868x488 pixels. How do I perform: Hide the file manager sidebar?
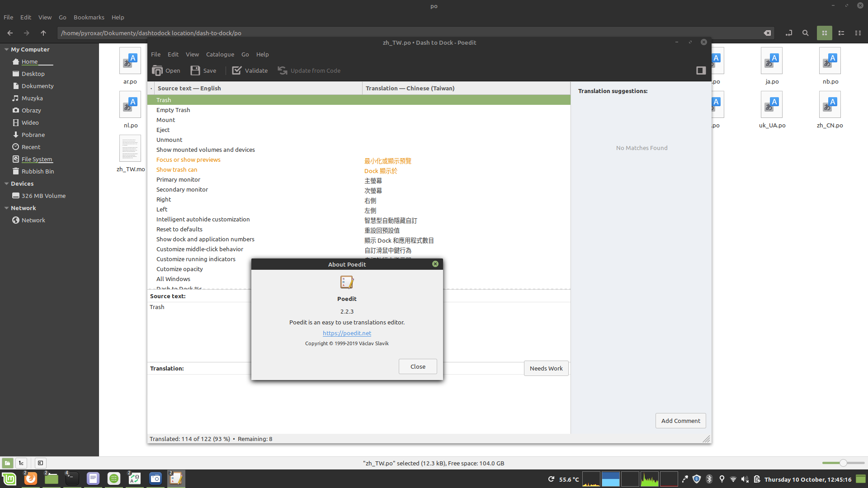40,463
